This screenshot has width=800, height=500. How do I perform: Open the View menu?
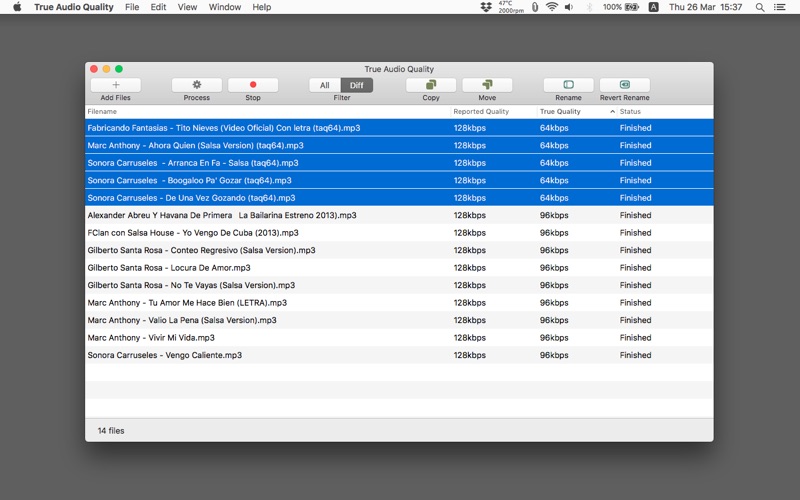187,7
